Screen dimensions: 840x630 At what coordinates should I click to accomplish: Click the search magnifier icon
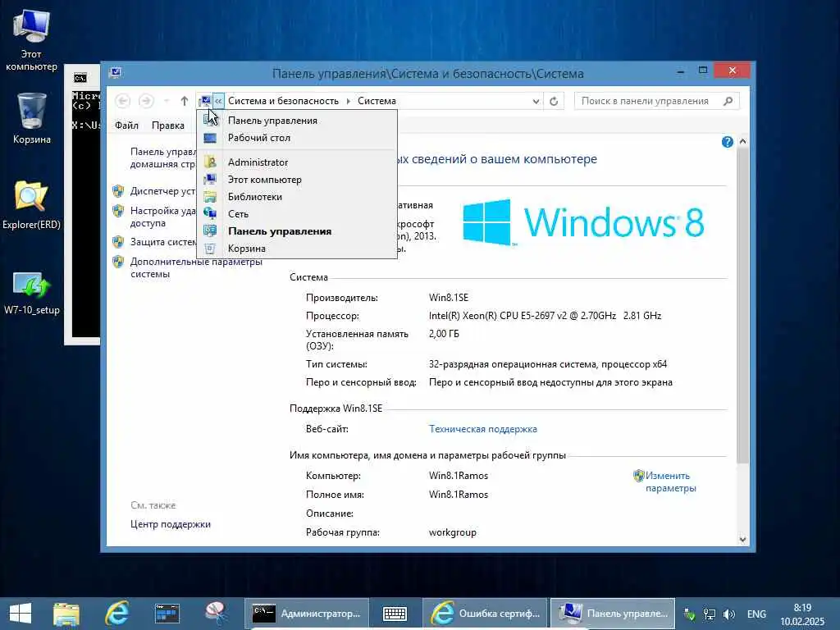[728, 101]
